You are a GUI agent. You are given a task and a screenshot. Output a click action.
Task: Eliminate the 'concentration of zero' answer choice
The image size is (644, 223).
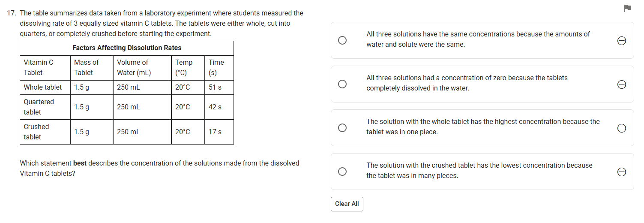(x=622, y=84)
